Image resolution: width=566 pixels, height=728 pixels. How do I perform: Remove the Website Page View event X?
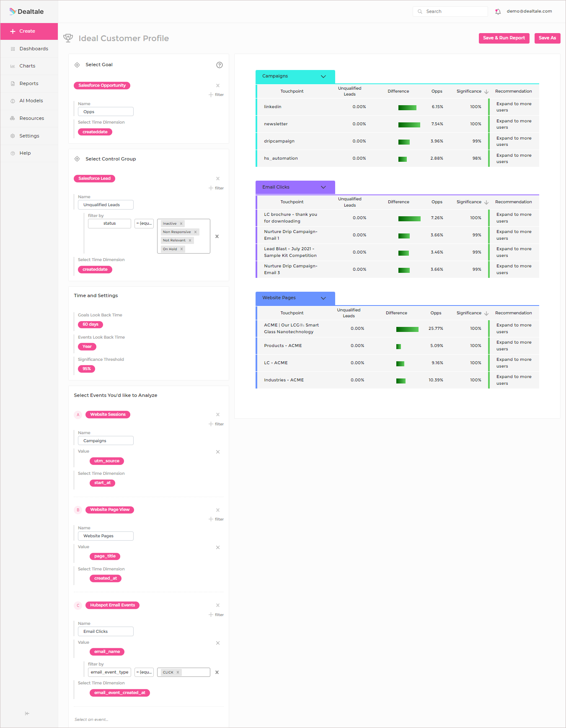point(218,510)
